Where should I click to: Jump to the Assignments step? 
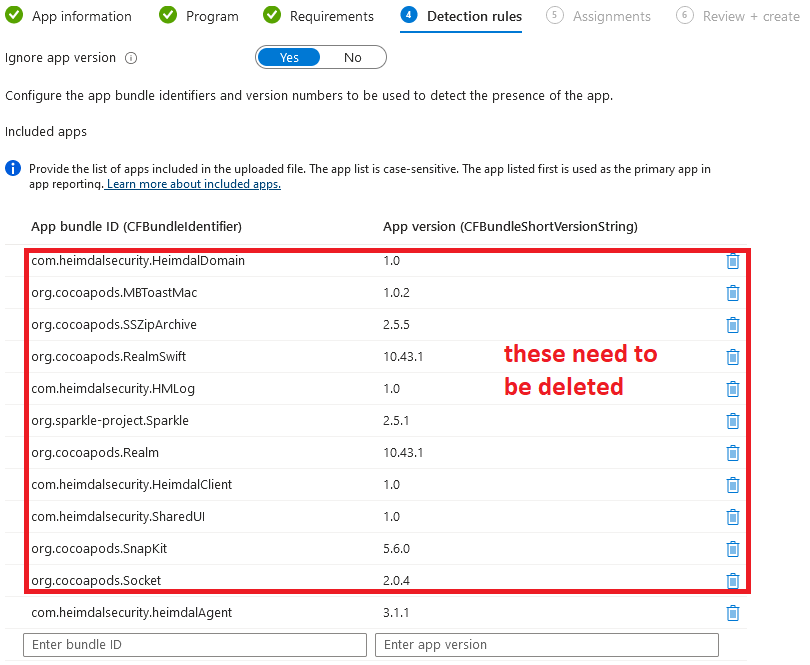599,16
